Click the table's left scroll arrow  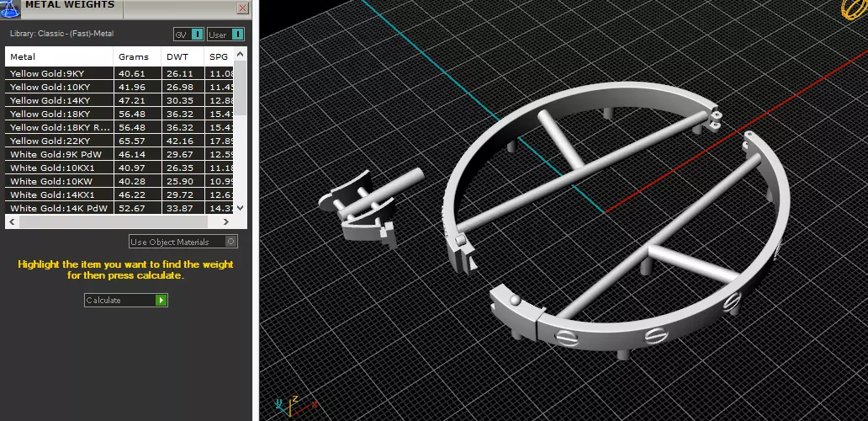click(12, 221)
